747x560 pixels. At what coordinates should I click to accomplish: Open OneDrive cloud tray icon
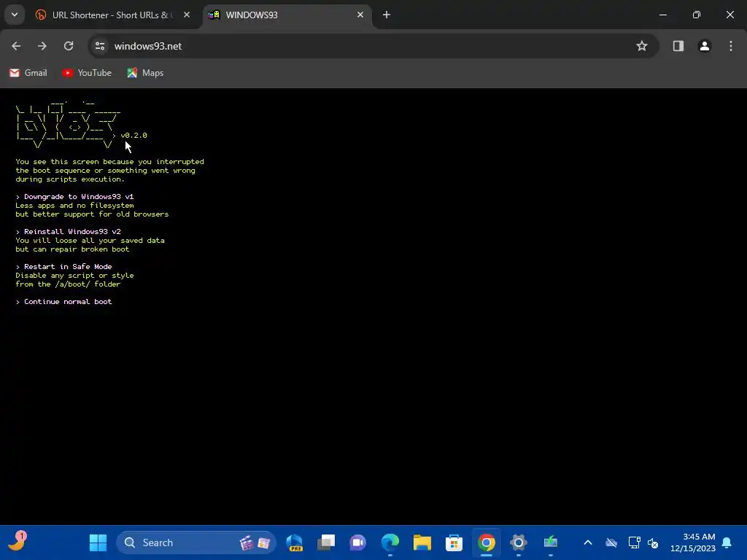pyautogui.click(x=611, y=542)
